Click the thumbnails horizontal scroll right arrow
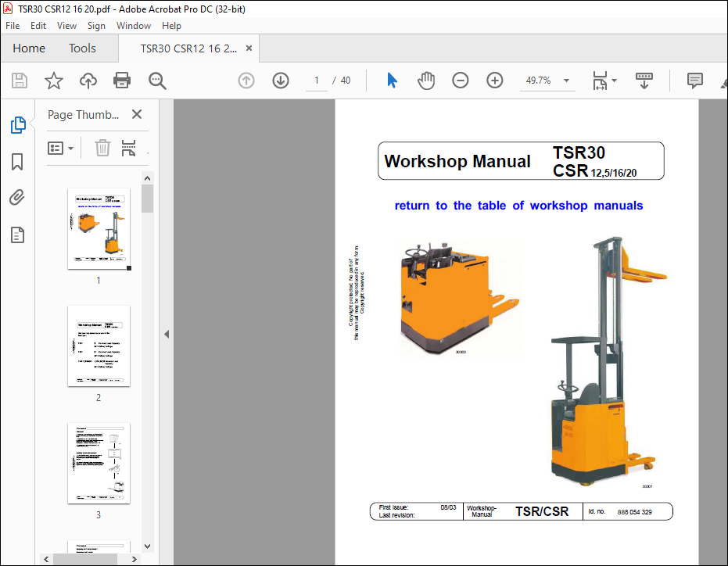The width and height of the screenshot is (728, 566). click(134, 559)
